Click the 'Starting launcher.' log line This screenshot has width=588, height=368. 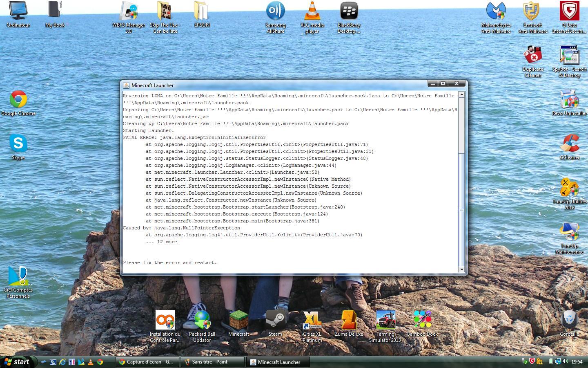149,131
